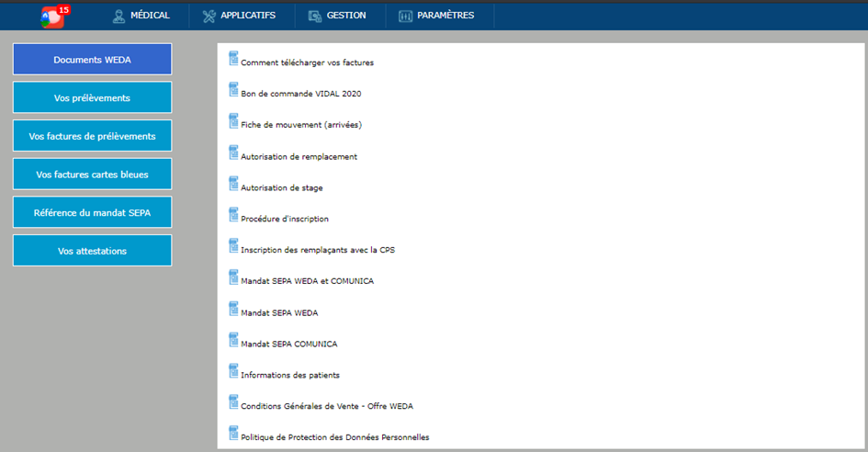The width and height of the screenshot is (868, 452).
Task: Click document icon for Fiche de mouvement (arrivées)
Action: point(233,121)
